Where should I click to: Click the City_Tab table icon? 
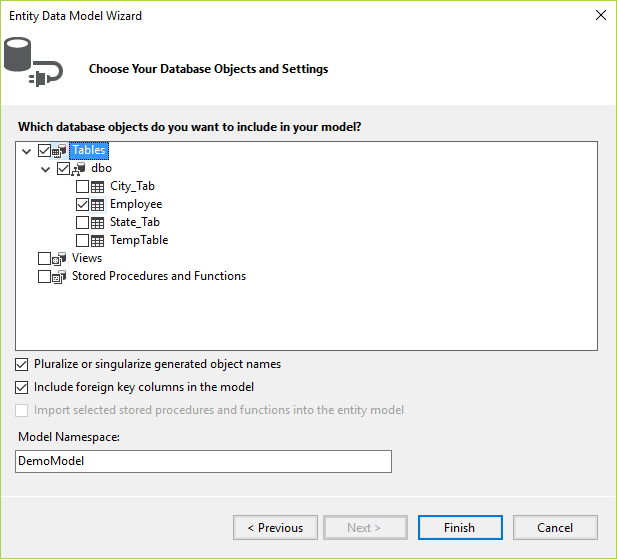pyautogui.click(x=97, y=187)
